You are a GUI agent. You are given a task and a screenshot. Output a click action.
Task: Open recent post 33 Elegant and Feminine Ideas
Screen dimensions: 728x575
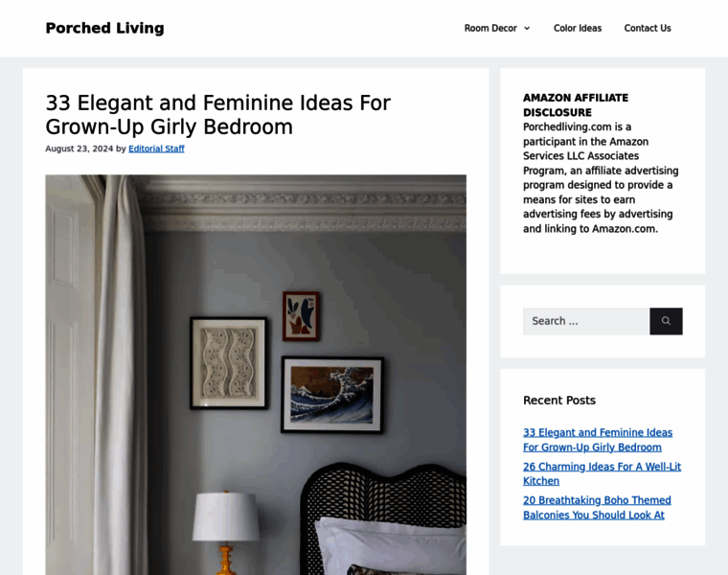pyautogui.click(x=598, y=440)
